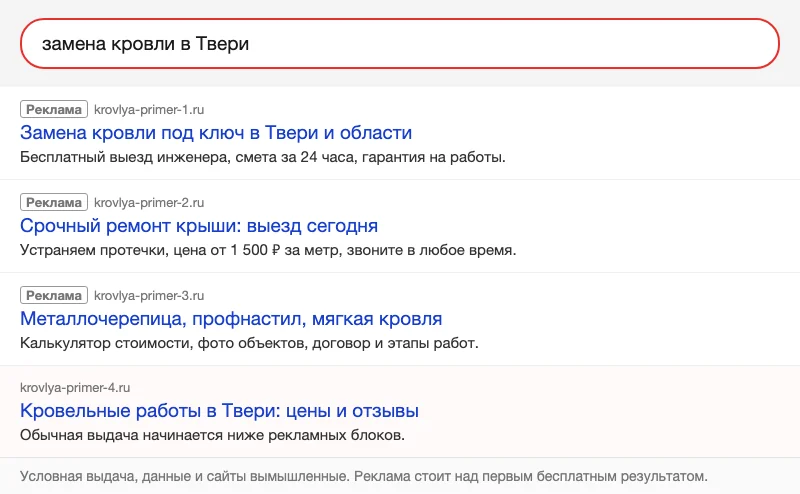
Task: Click the Реклама badge next to krovlya-primer-2.ru
Action: [x=54, y=202]
